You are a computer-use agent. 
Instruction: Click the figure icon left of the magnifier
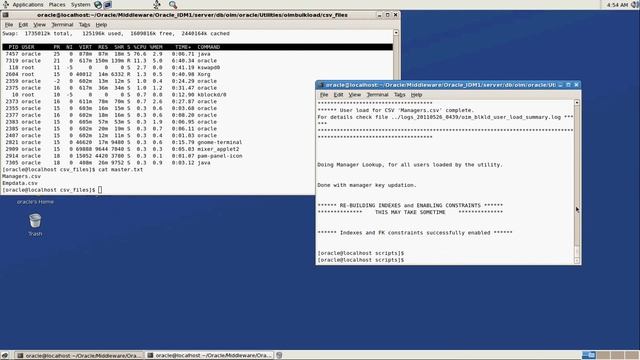coord(157,4)
